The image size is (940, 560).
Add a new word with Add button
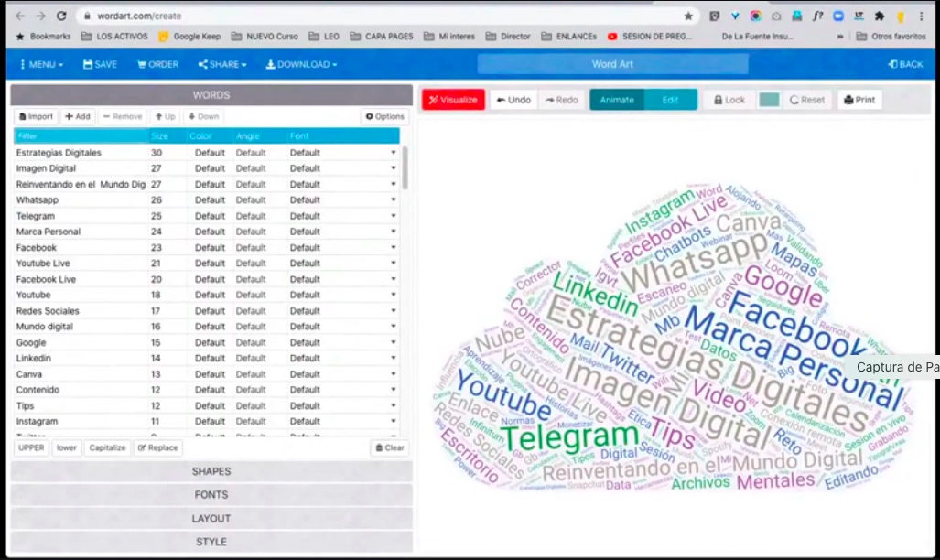(x=78, y=116)
